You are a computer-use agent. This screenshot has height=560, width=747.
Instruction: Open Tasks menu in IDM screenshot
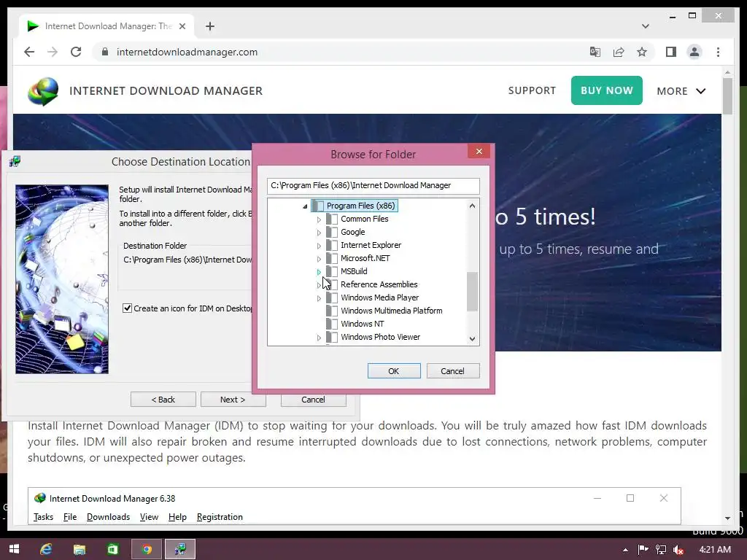[43, 517]
